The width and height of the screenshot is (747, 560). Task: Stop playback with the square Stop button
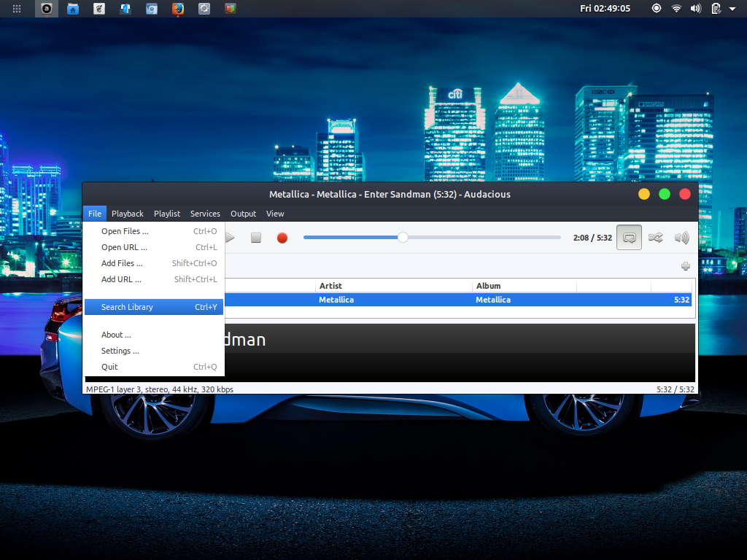pos(256,237)
